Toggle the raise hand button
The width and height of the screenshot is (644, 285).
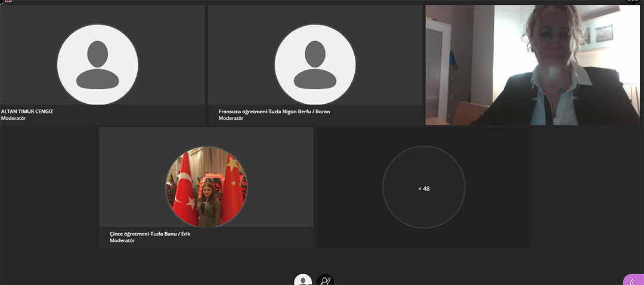coord(326,280)
